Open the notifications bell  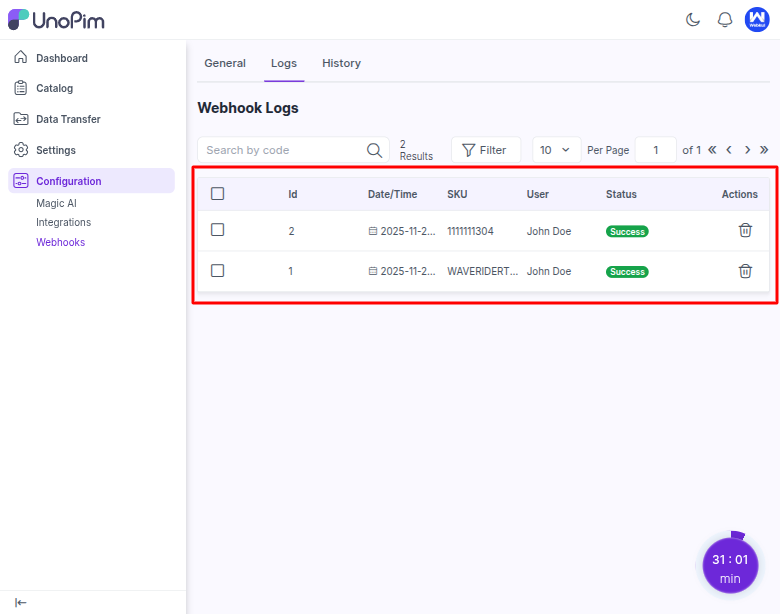[725, 20]
